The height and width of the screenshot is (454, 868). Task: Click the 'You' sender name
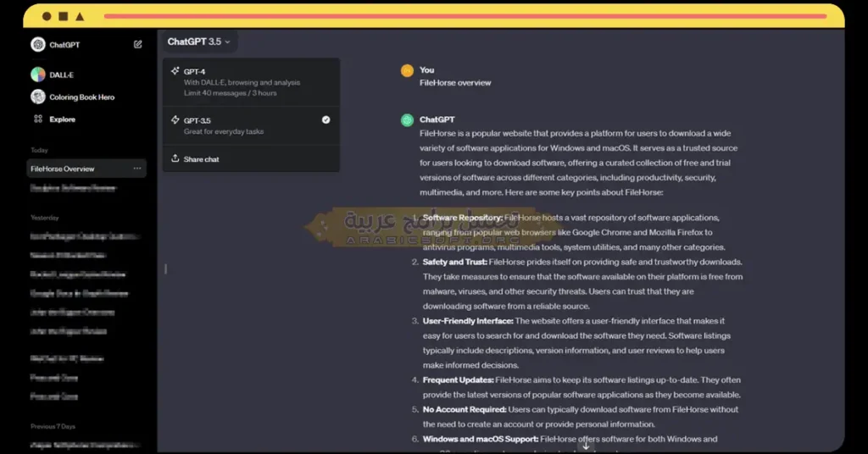pyautogui.click(x=427, y=70)
